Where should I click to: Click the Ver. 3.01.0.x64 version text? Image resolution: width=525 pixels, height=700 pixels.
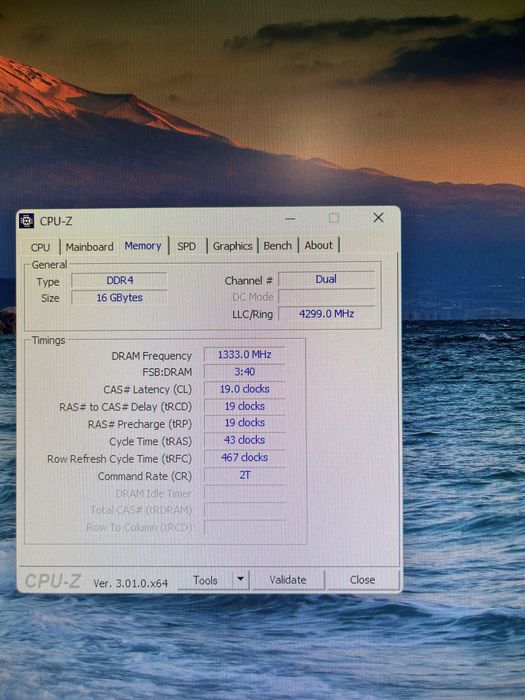(130, 583)
